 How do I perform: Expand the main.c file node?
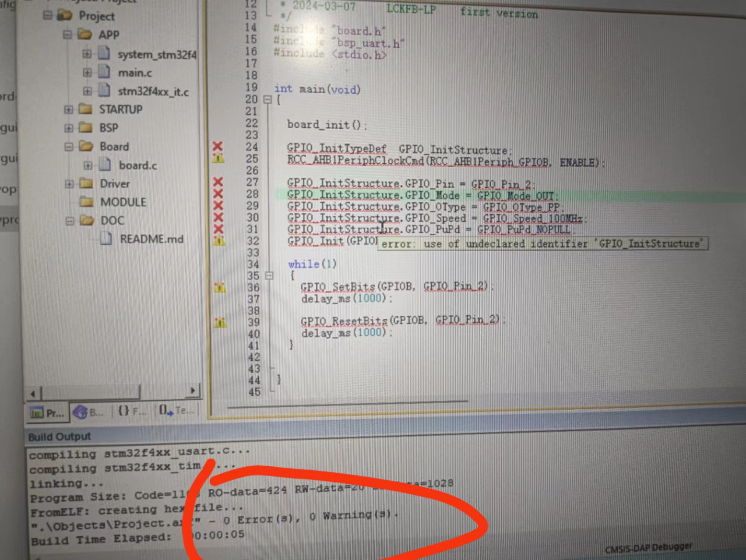coord(87,73)
